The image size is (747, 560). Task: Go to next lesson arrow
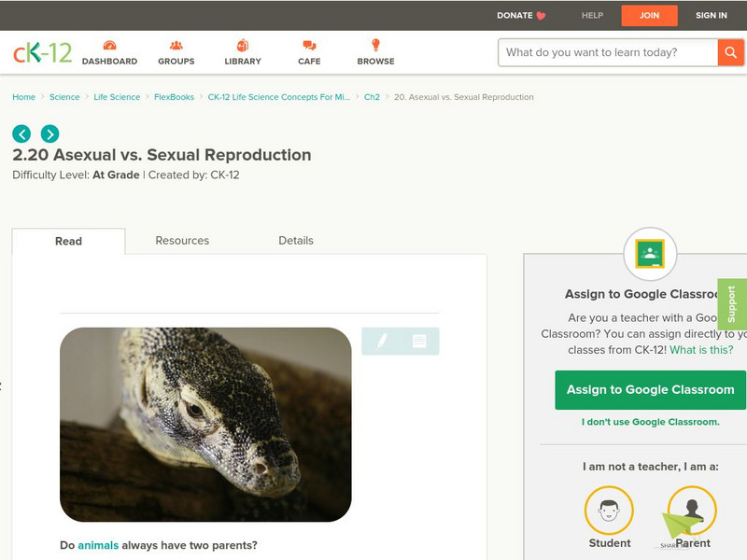pos(49,133)
